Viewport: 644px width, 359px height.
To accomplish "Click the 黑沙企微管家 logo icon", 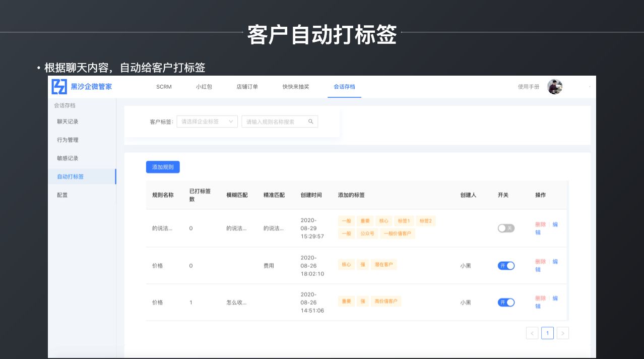I will pos(59,87).
